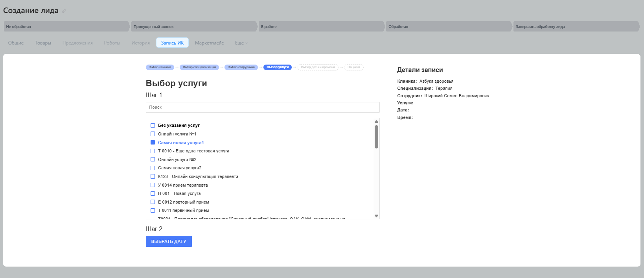The height and width of the screenshot is (278, 644).
Task: Click the services list scrollbar thumb
Action: (376, 137)
